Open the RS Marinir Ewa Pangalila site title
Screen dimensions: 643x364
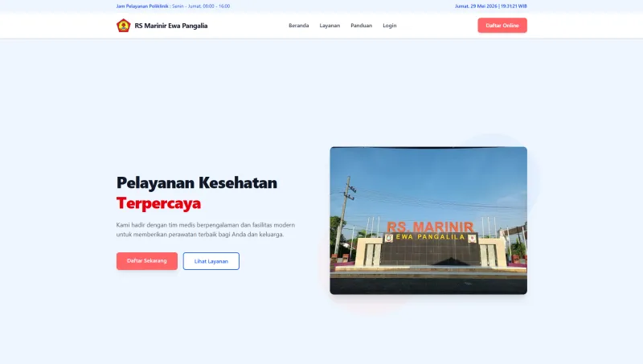[171, 26]
